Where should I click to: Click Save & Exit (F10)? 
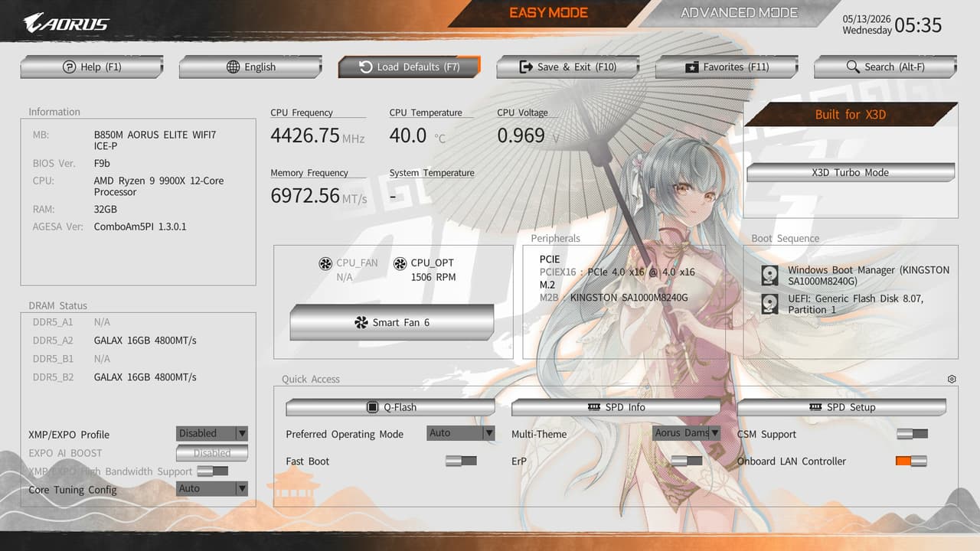567,67
